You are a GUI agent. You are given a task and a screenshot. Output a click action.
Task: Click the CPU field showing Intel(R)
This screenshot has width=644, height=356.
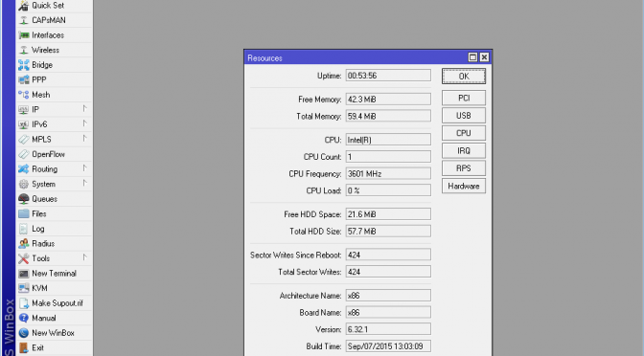click(x=388, y=140)
